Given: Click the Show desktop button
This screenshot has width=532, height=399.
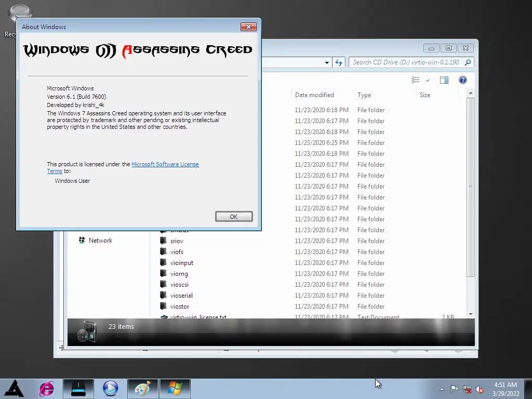Looking at the screenshot, I should click(528, 389).
